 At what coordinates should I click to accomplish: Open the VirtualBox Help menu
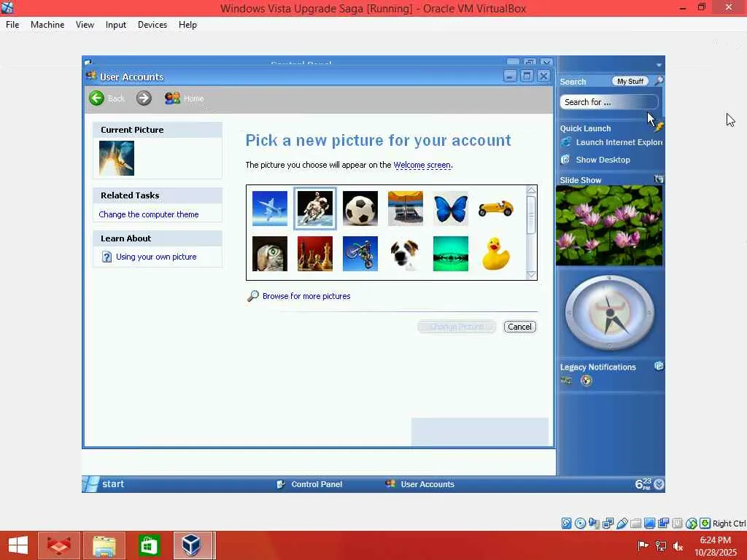click(187, 25)
